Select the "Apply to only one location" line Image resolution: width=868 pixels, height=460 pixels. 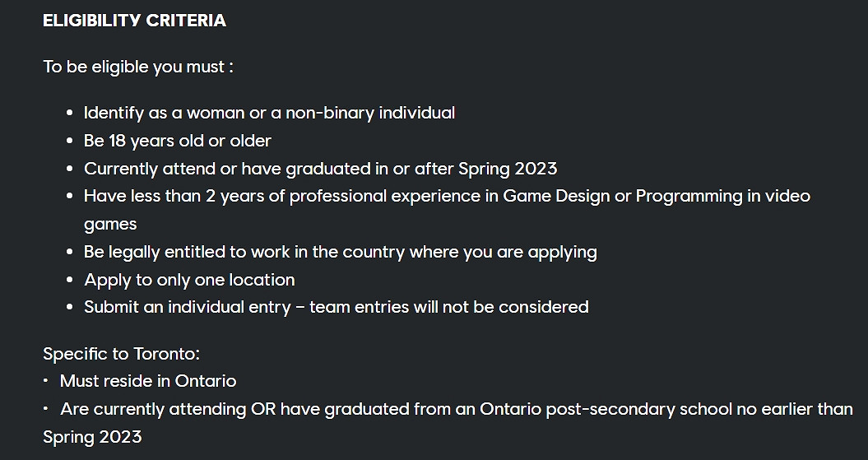tap(189, 280)
